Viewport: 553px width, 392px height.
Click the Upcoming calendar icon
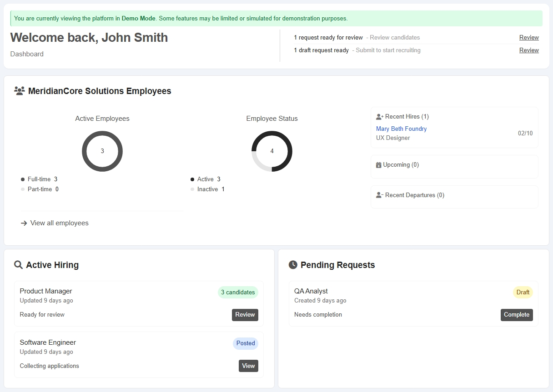tap(379, 165)
